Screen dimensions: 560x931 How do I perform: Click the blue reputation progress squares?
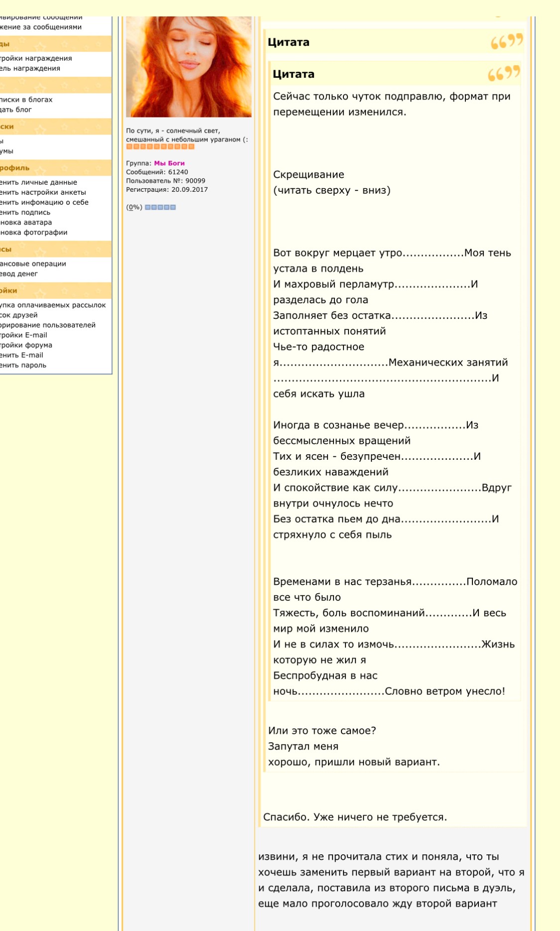[160, 207]
